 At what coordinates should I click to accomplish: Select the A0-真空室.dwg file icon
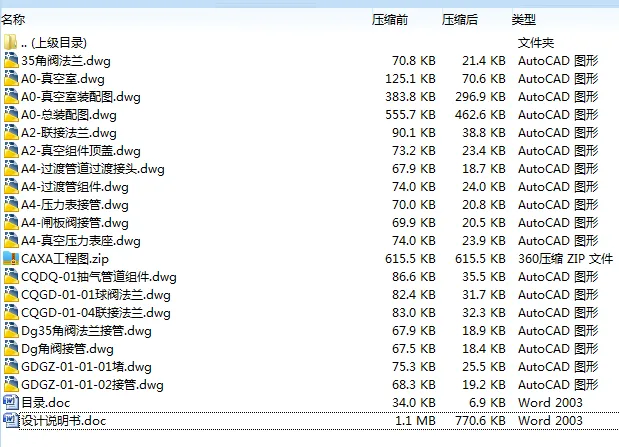coord(11,79)
